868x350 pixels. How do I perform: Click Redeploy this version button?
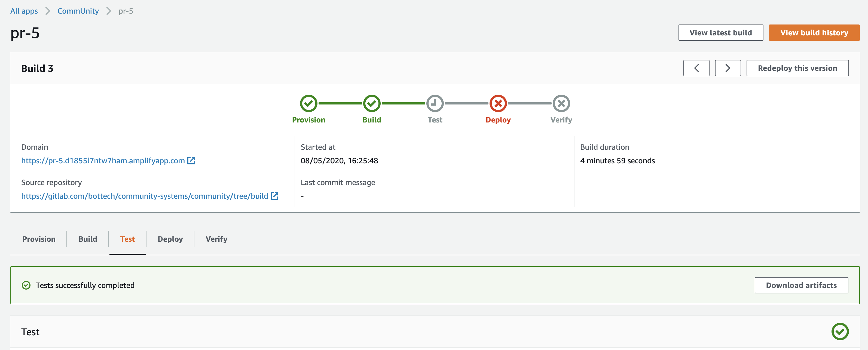pyautogui.click(x=797, y=68)
